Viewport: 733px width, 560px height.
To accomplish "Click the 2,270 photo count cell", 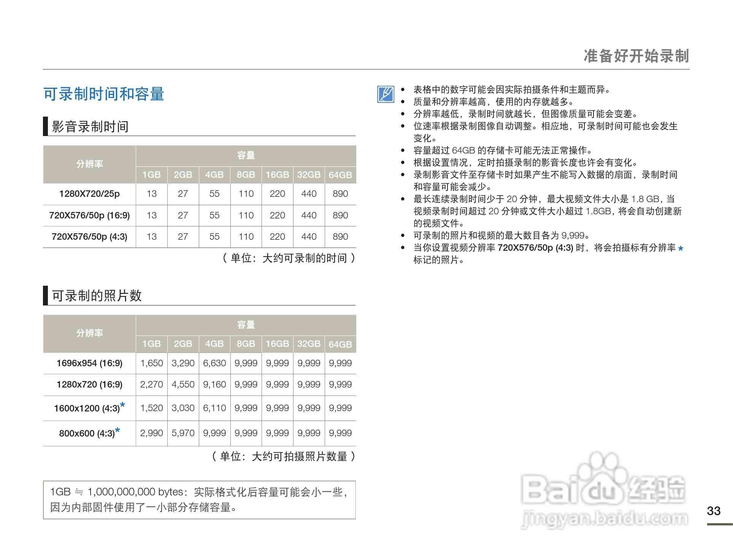I will pyautogui.click(x=151, y=384).
